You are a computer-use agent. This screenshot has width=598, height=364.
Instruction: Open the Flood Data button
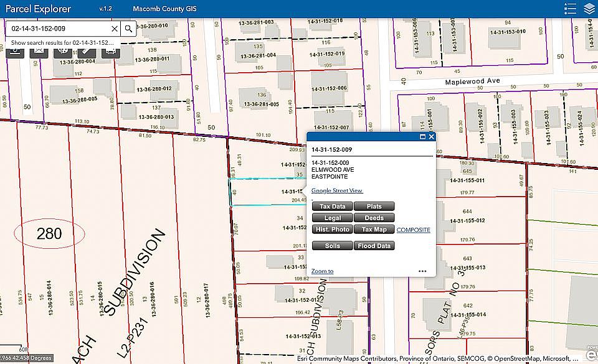(x=374, y=246)
